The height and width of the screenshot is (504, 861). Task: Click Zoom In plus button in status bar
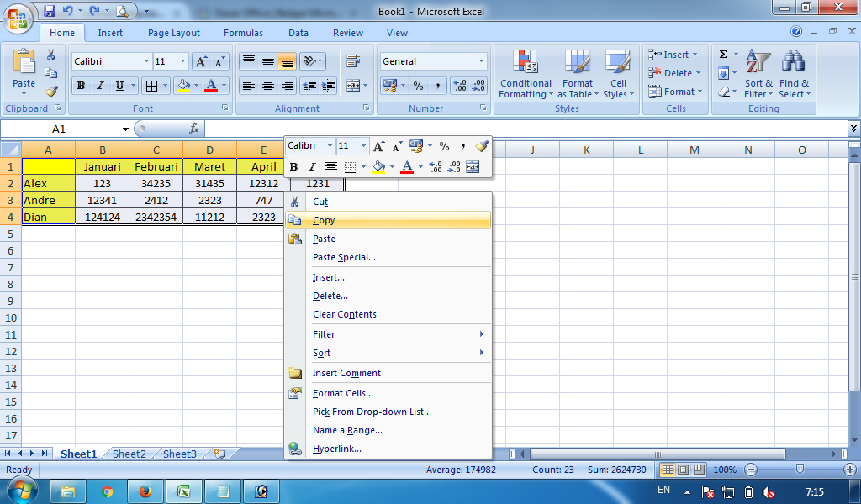tap(849, 470)
